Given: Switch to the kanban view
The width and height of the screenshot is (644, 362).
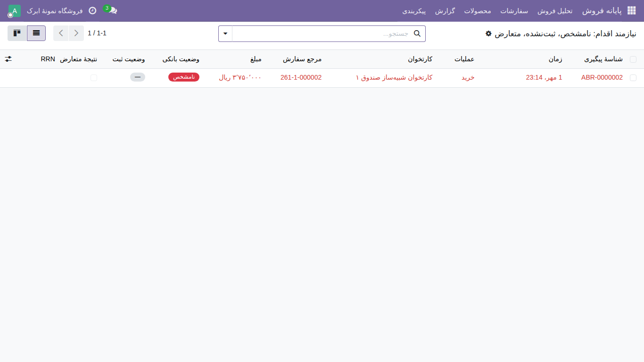Looking at the screenshot, I should (17, 33).
